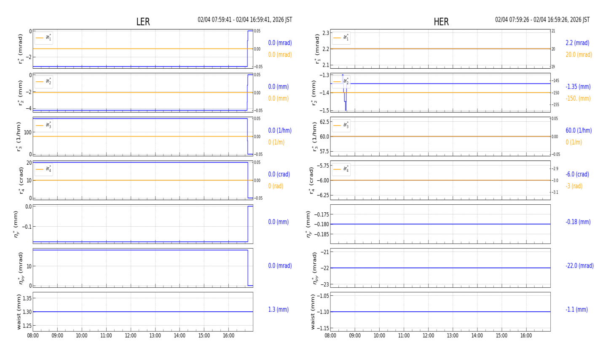Click the HER value 60.0 (1/hm)
This screenshot has height=364, width=595.
coord(579,131)
